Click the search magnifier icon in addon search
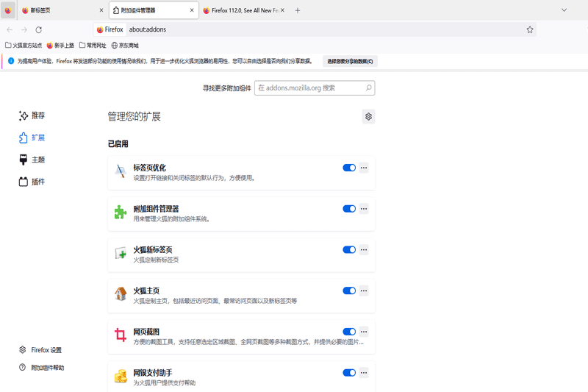Image resolution: width=588 pixels, height=392 pixels. point(368,88)
